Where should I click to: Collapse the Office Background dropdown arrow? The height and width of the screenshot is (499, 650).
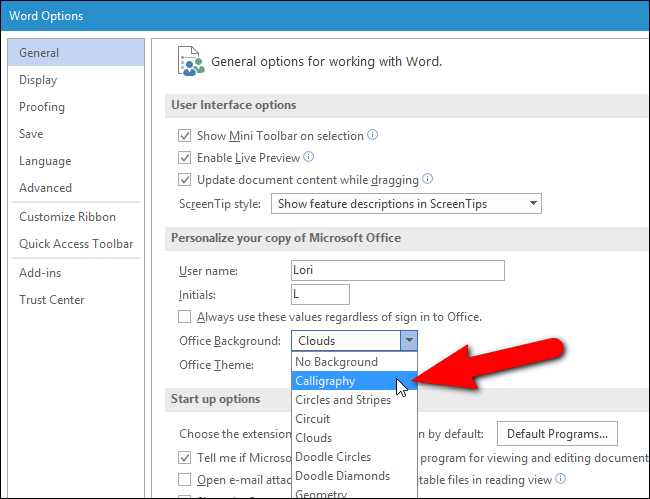pyautogui.click(x=409, y=341)
